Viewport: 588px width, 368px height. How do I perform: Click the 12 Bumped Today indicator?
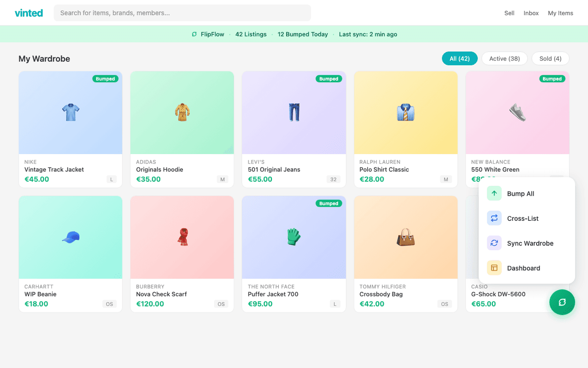coord(302,34)
